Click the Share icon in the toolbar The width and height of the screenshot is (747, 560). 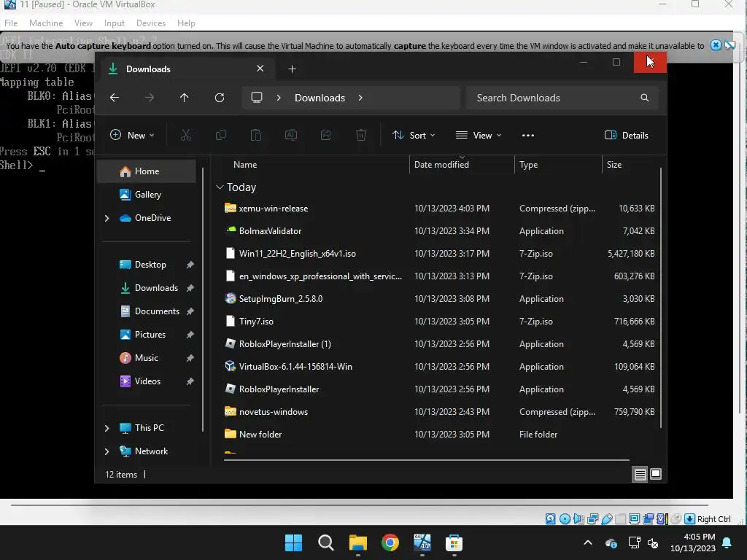[326, 135]
